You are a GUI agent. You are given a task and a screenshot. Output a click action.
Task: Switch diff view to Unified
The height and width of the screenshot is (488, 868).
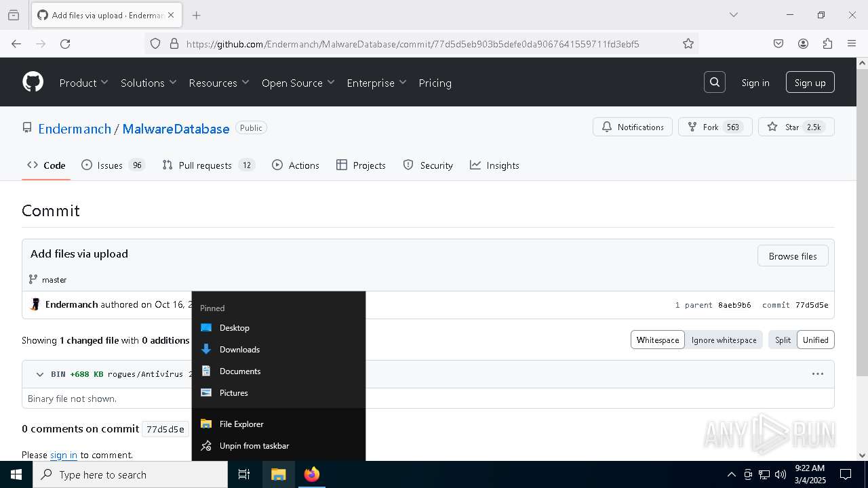(x=816, y=340)
